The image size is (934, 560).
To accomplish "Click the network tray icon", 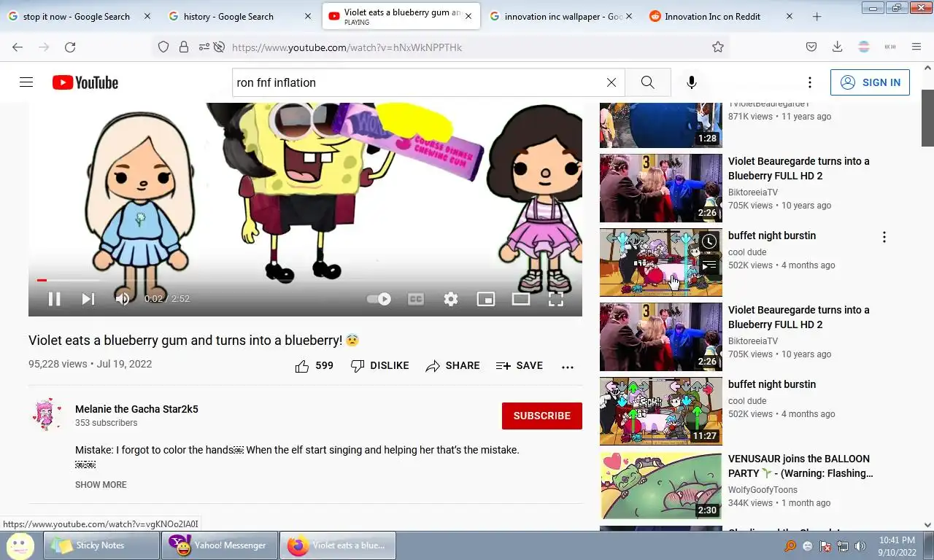I will [843, 546].
